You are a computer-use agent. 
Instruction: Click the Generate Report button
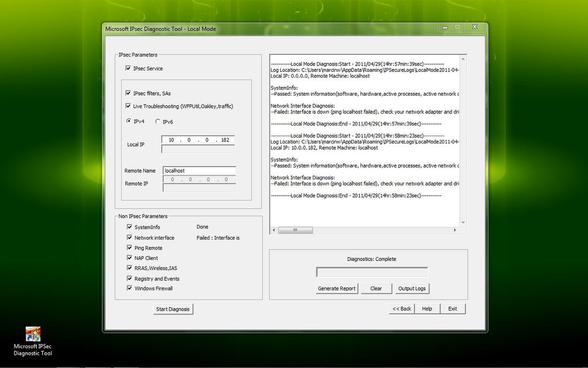pyautogui.click(x=337, y=288)
